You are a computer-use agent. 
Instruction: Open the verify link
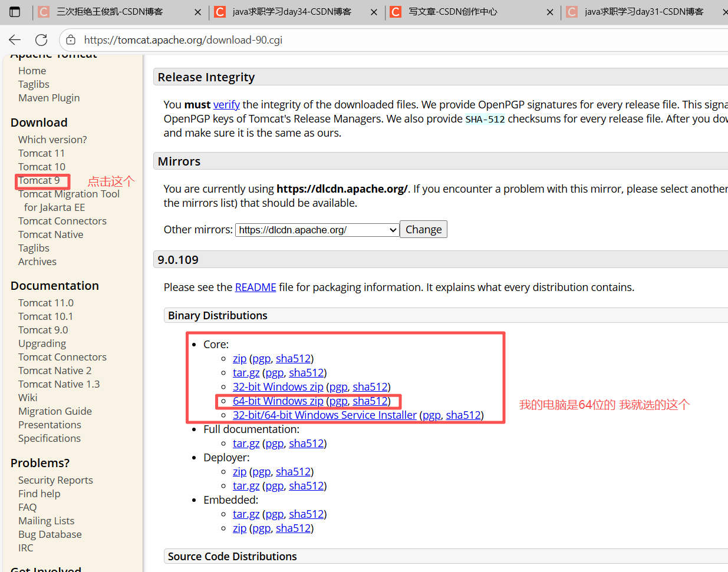(226, 104)
